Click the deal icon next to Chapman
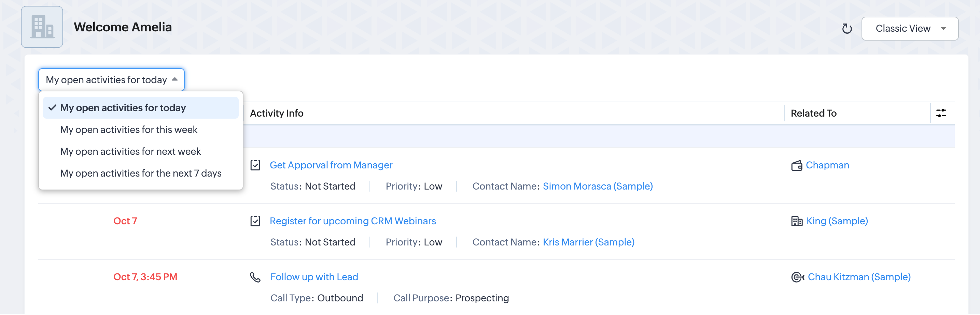Screen dimensions: 980x315 pyautogui.click(x=796, y=166)
